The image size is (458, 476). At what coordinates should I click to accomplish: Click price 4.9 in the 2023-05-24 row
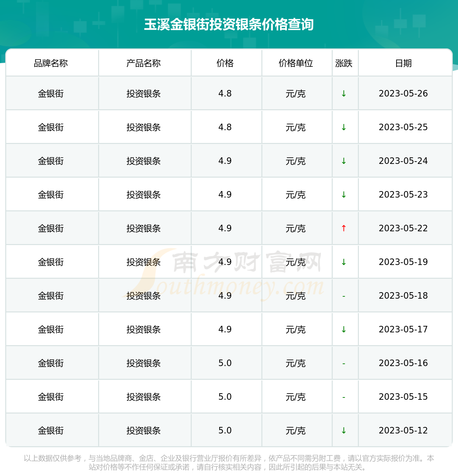pyautogui.click(x=225, y=161)
